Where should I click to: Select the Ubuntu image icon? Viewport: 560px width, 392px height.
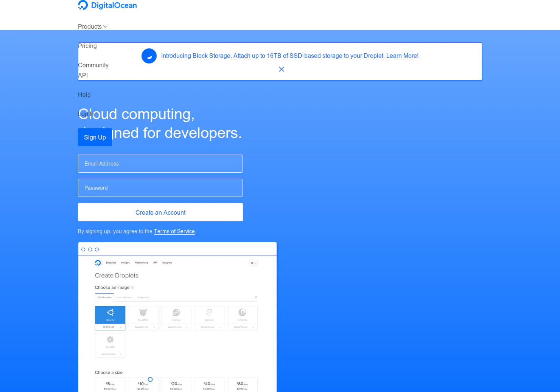tap(110, 313)
